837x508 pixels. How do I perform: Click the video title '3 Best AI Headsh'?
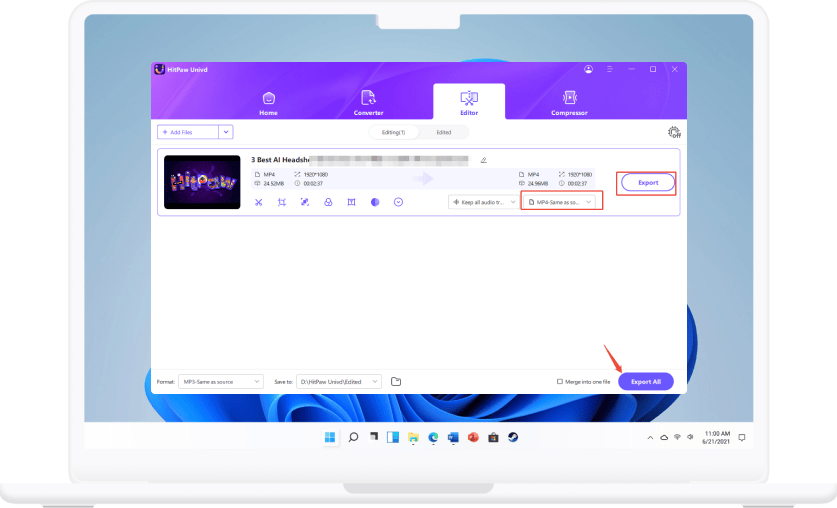[280, 160]
